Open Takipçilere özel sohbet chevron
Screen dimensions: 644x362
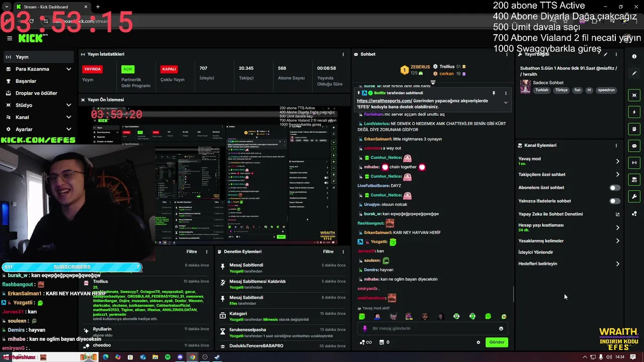pos(617,174)
